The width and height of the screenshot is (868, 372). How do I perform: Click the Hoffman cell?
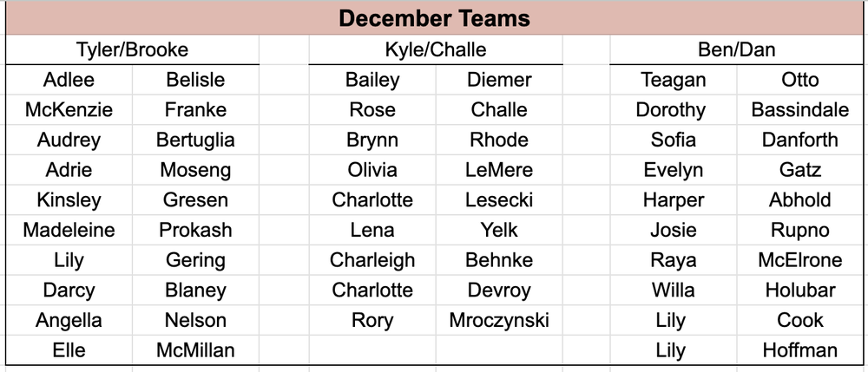(x=800, y=350)
